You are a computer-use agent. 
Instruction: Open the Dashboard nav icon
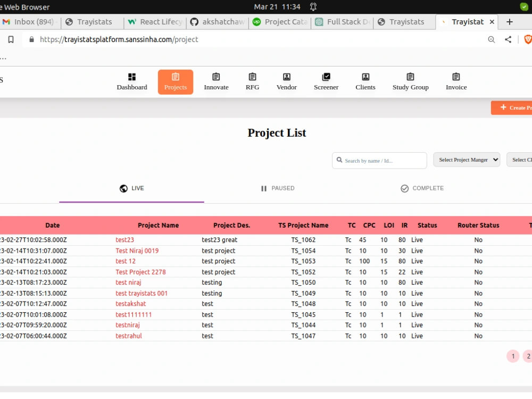pyautogui.click(x=132, y=77)
